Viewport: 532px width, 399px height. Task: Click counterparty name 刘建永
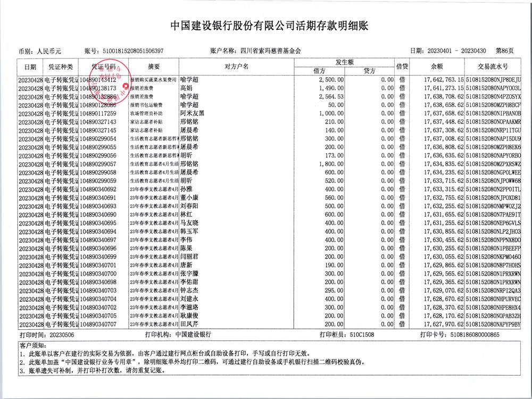point(189,299)
